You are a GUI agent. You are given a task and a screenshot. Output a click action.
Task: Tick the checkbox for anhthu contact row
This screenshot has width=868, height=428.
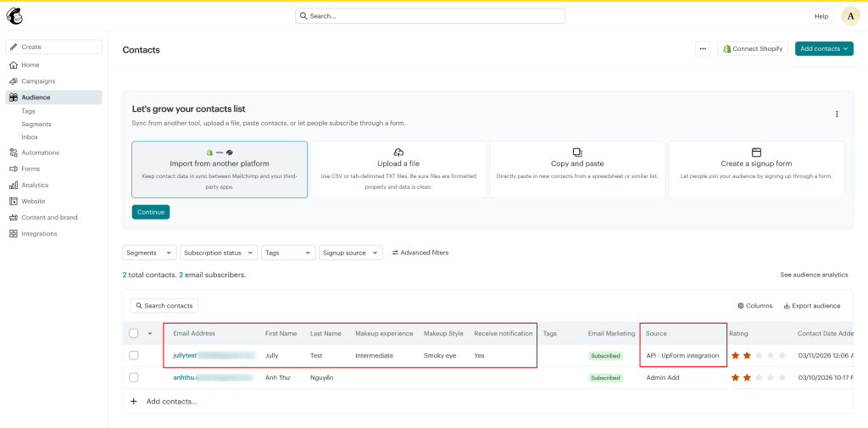(x=133, y=378)
